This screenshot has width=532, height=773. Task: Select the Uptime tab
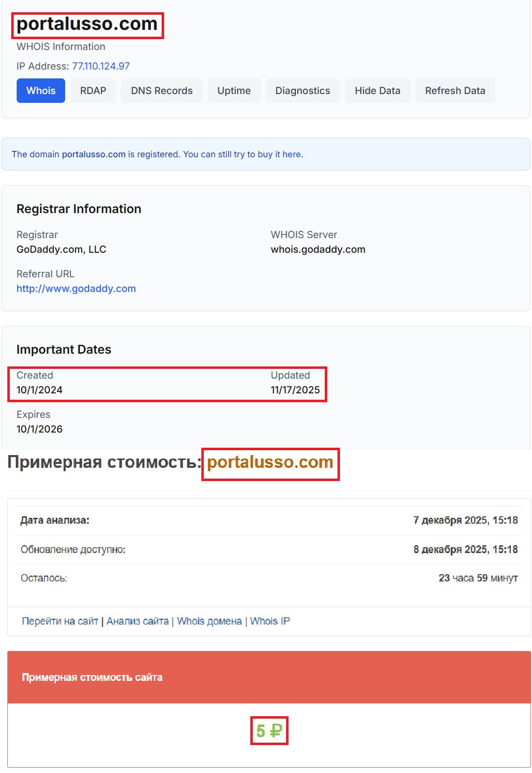pos(234,91)
